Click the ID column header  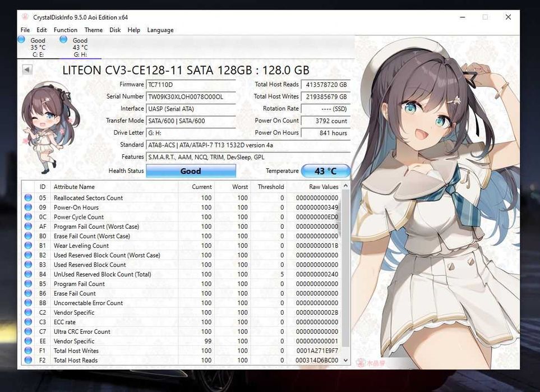click(x=43, y=187)
